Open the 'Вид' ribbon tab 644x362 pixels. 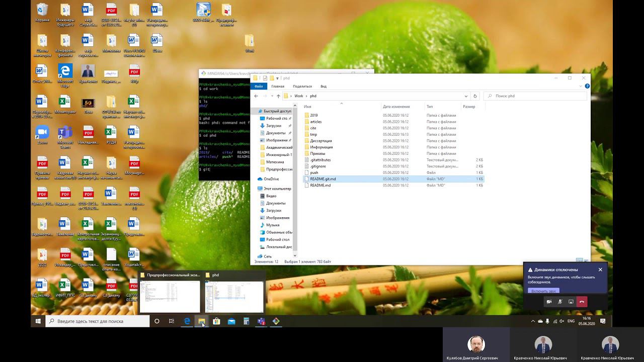[x=324, y=86]
